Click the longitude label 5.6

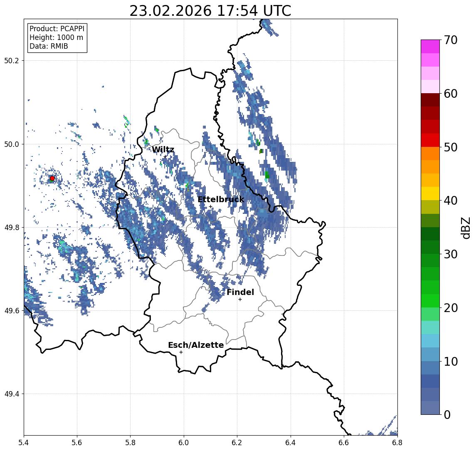pos(77,443)
